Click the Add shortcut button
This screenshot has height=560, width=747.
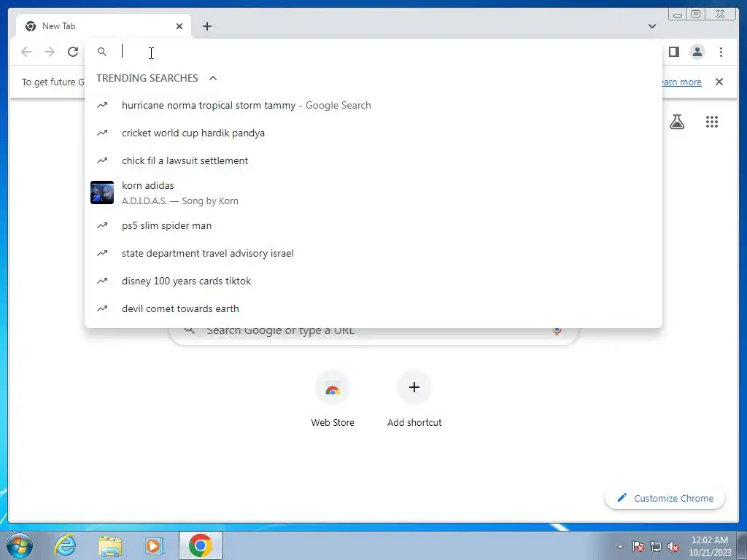tap(414, 400)
